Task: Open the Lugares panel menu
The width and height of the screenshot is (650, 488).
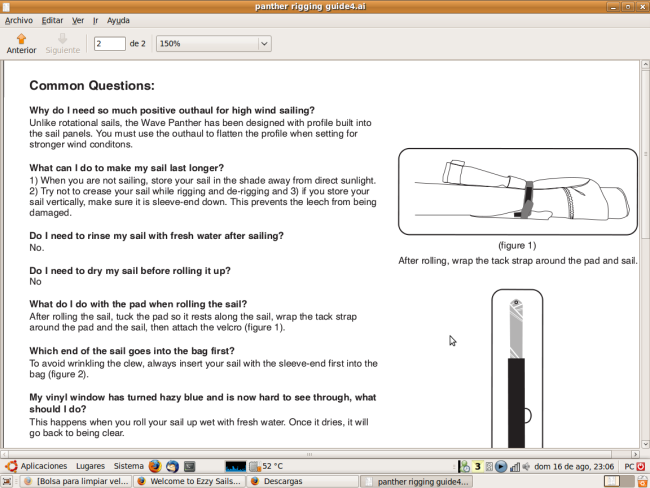Action: tap(90, 466)
